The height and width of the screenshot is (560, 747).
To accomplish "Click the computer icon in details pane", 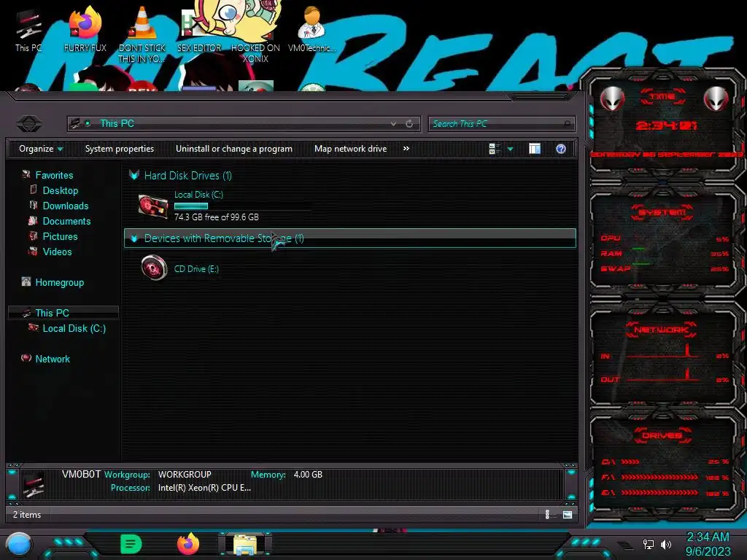I will pyautogui.click(x=34, y=484).
